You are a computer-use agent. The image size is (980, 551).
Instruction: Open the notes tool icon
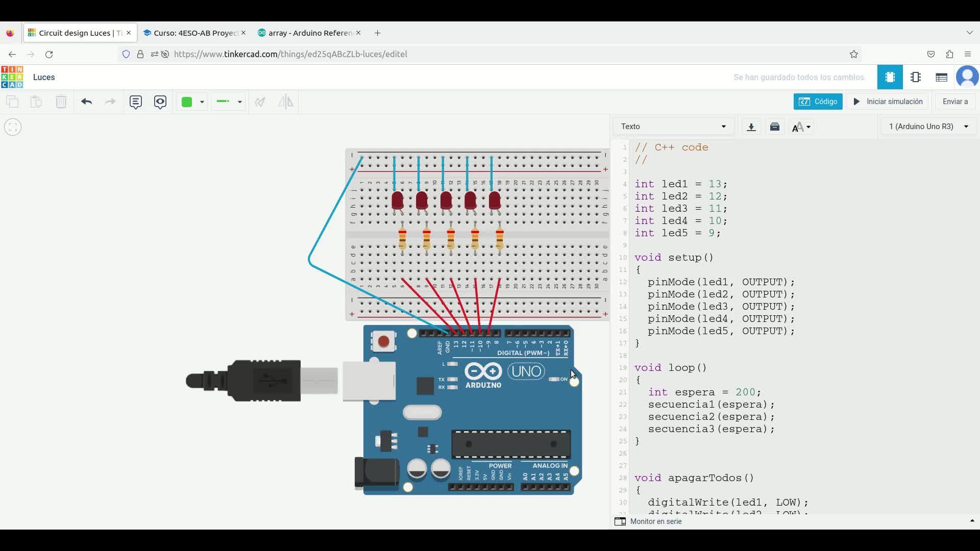click(135, 102)
